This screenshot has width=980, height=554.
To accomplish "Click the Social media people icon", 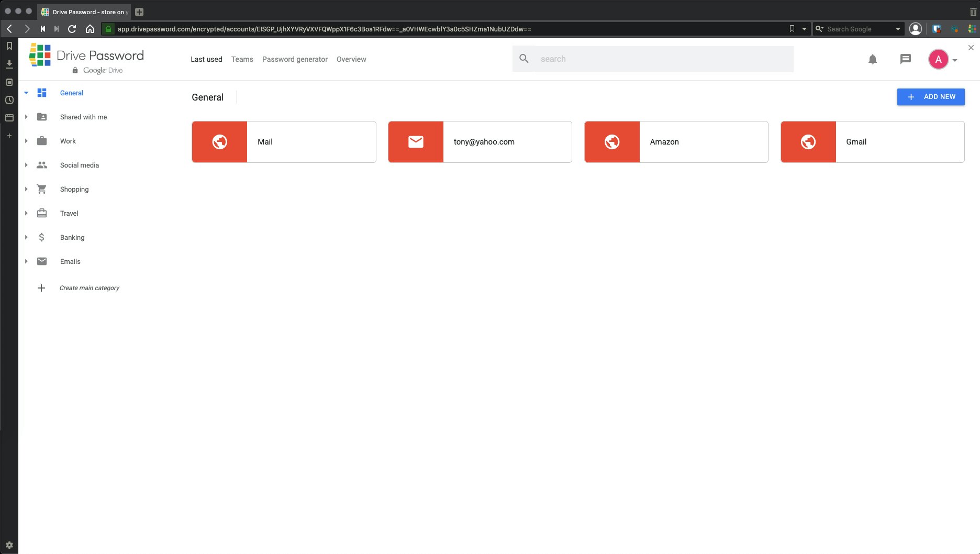I will click(41, 164).
